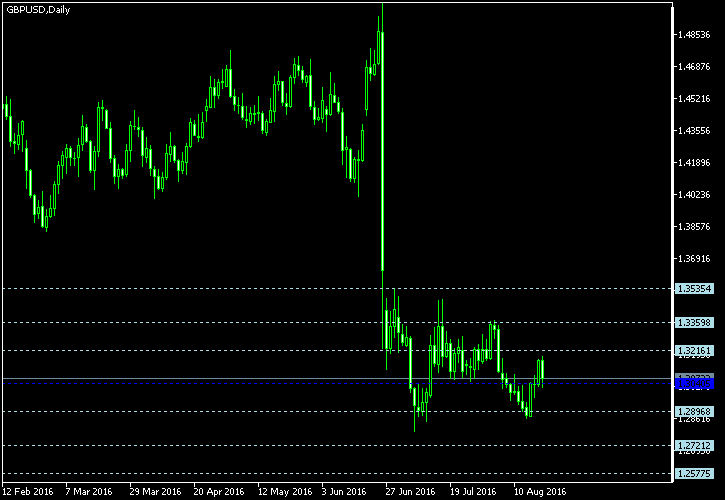The height and width of the screenshot is (500, 725).
Task: Click the 1.41896 price axis label
Action: click(694, 162)
